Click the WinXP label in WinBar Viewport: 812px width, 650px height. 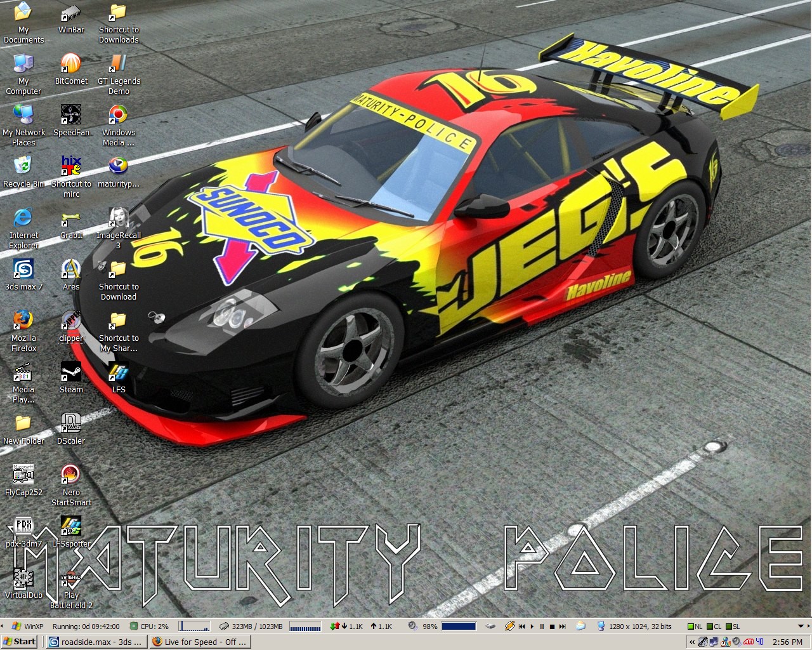tap(34, 627)
